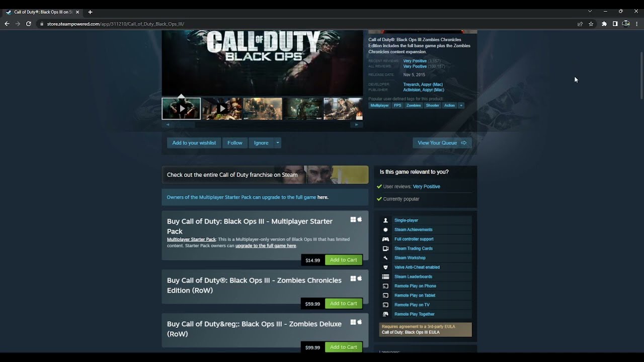Open Call of Duty: Black Ops III EULA

pyautogui.click(x=411, y=332)
